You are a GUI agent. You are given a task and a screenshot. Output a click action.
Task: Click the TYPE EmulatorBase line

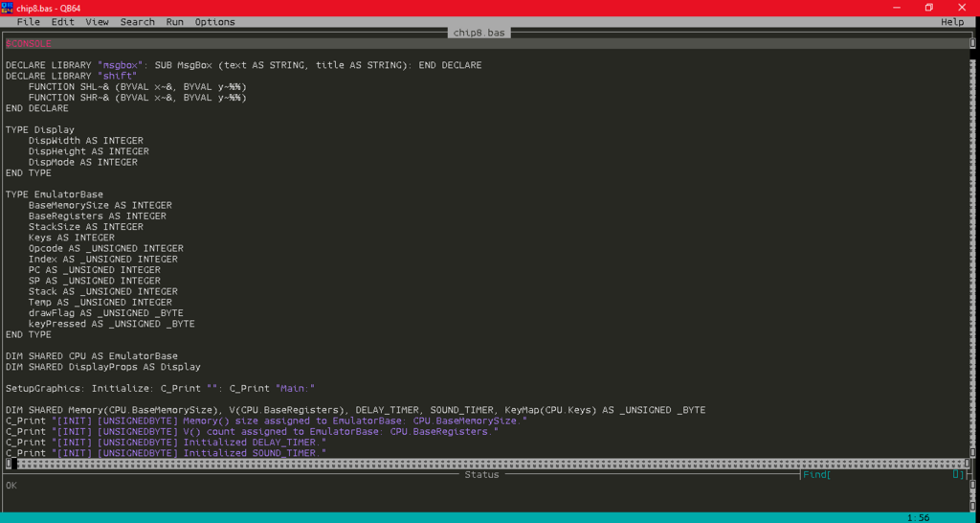click(55, 194)
